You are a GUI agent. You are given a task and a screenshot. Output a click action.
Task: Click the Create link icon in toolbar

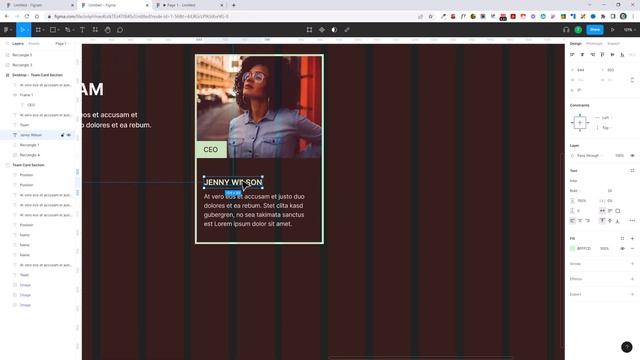[347, 29]
